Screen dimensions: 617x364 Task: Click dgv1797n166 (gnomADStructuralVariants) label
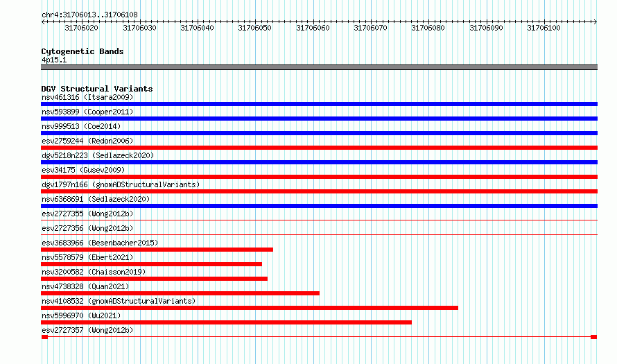(x=121, y=184)
